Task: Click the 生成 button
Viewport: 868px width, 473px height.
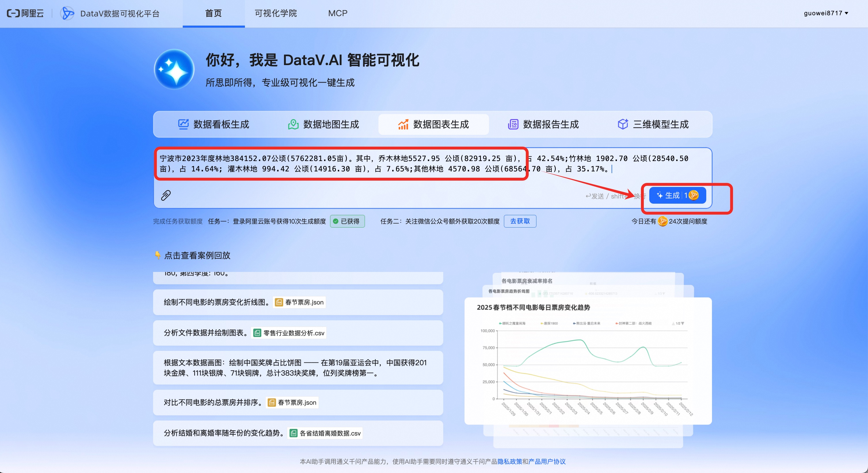Action: coord(677,195)
